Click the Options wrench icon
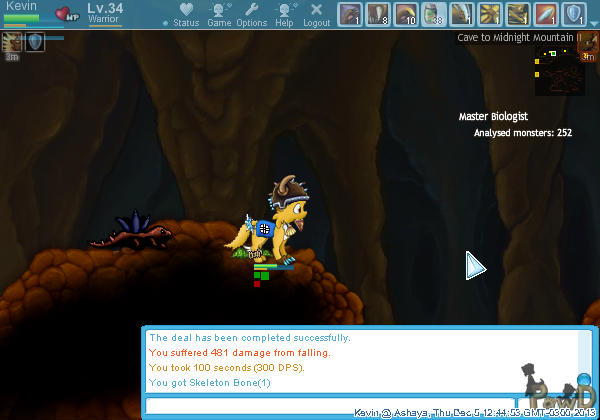Screen dimensions: 600x420 point(252,14)
